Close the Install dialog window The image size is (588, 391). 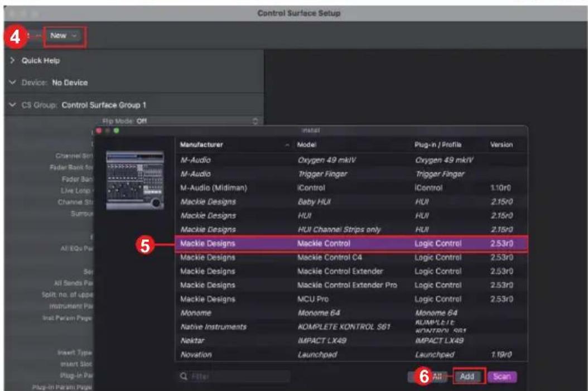(99, 131)
